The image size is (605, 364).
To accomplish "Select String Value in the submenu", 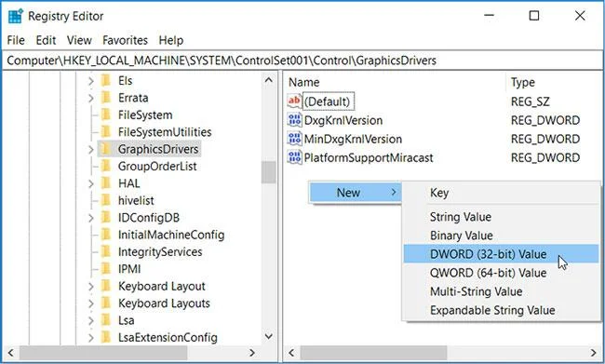I will [501, 217].
